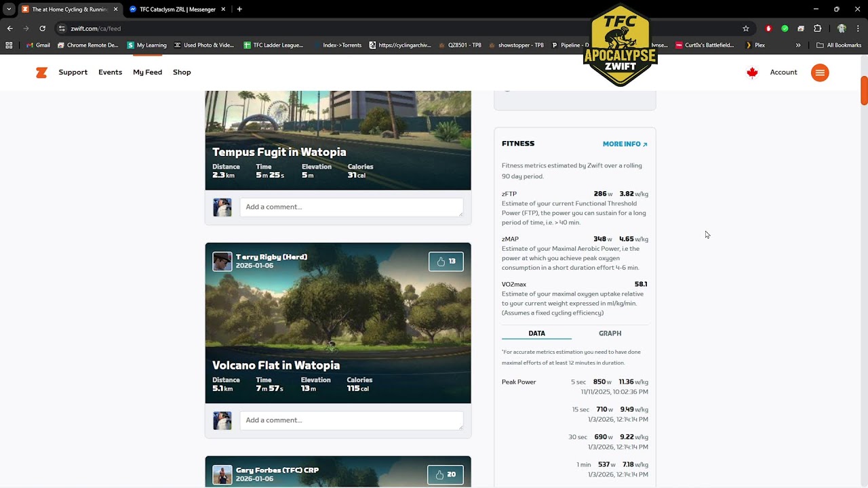View site information icon in address bar
This screenshot has width=868, height=488.
click(62, 28)
